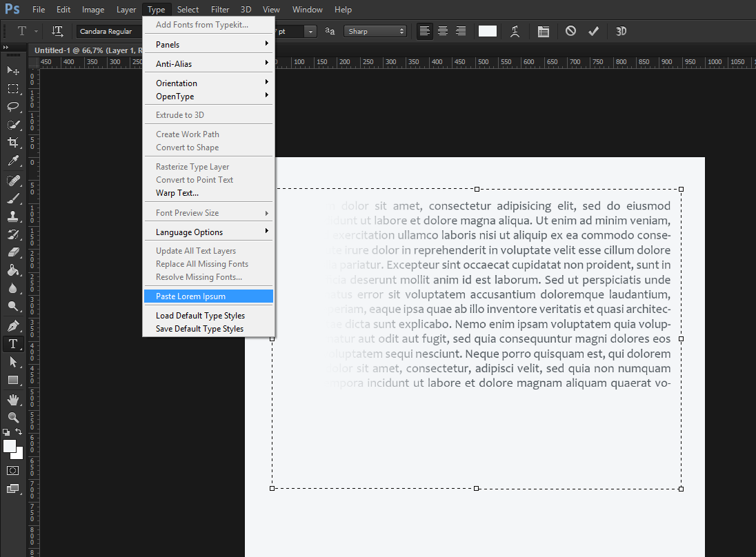Enable center text alignment

(443, 31)
